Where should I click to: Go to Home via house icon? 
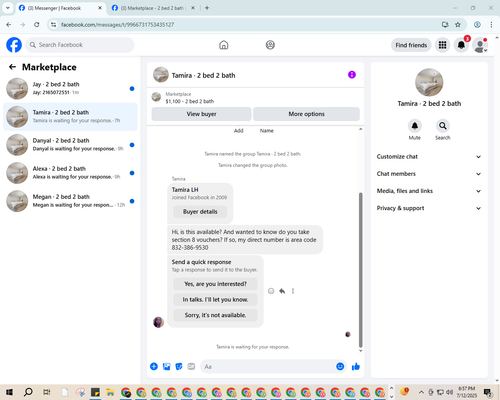coord(224,45)
